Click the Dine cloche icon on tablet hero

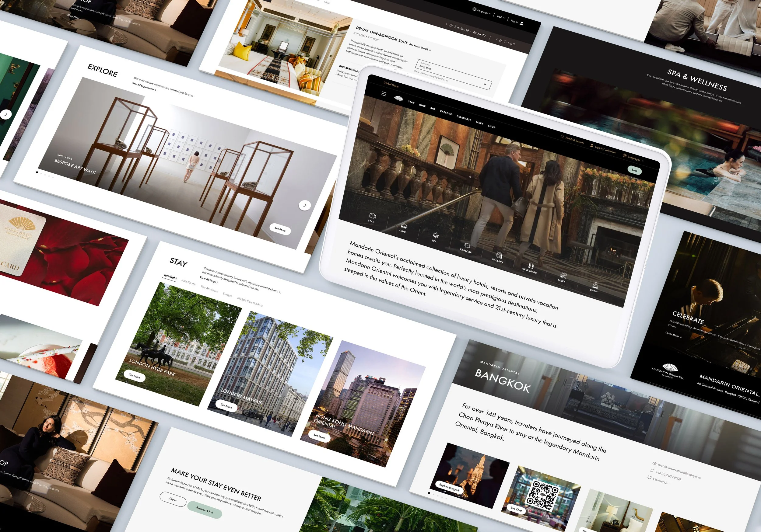[x=403, y=226]
